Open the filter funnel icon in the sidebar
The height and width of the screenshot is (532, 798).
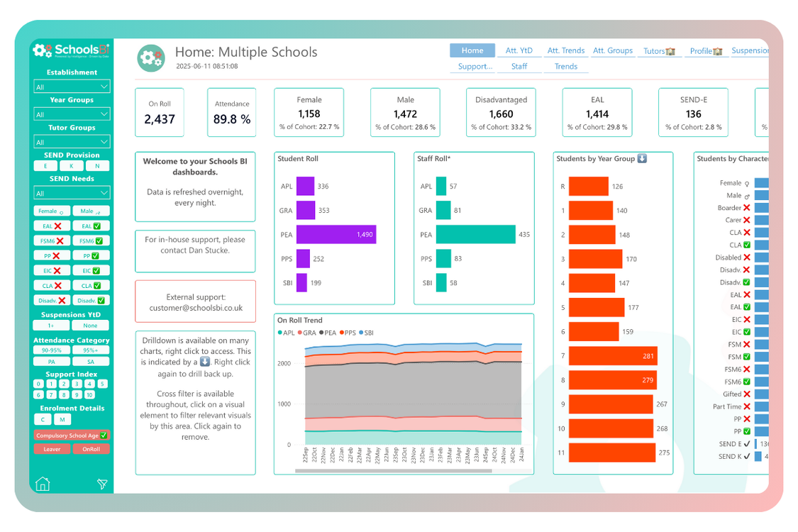pyautogui.click(x=102, y=483)
